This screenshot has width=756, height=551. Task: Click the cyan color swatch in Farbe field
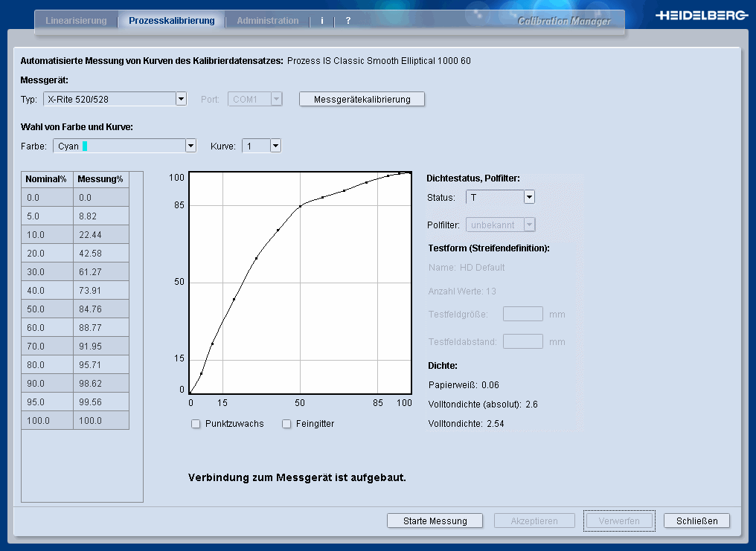pos(85,146)
